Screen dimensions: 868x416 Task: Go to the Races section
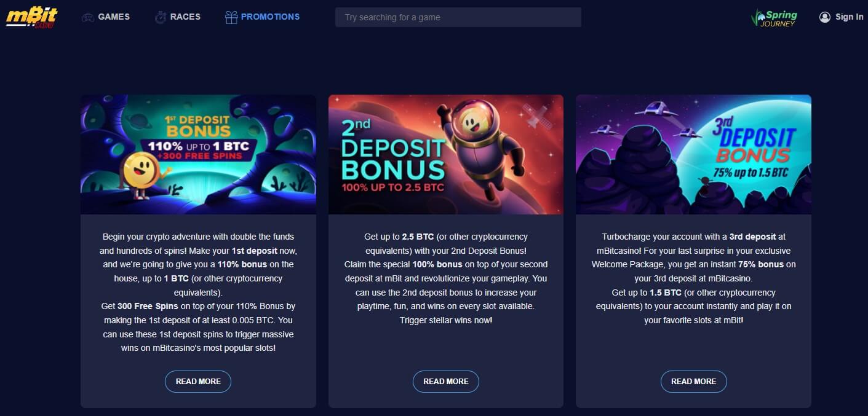185,17
